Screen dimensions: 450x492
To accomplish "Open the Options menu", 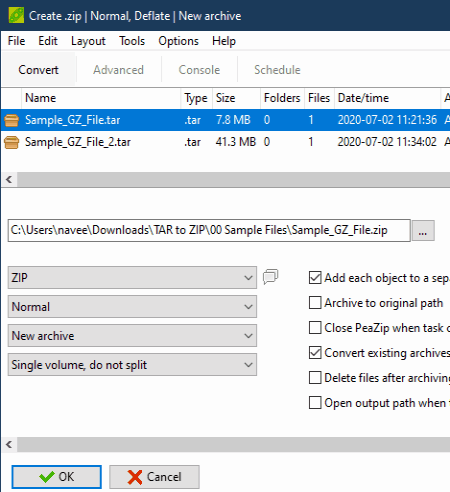I will coord(178,41).
